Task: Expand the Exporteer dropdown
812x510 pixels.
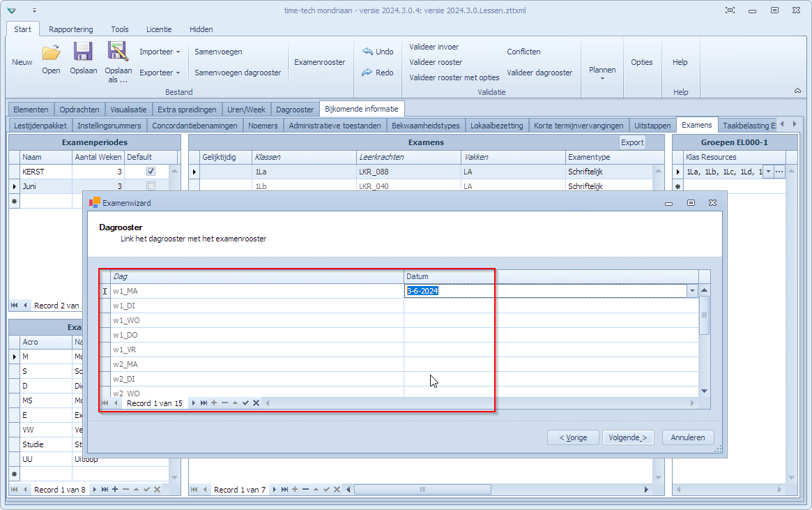Action: [160, 73]
